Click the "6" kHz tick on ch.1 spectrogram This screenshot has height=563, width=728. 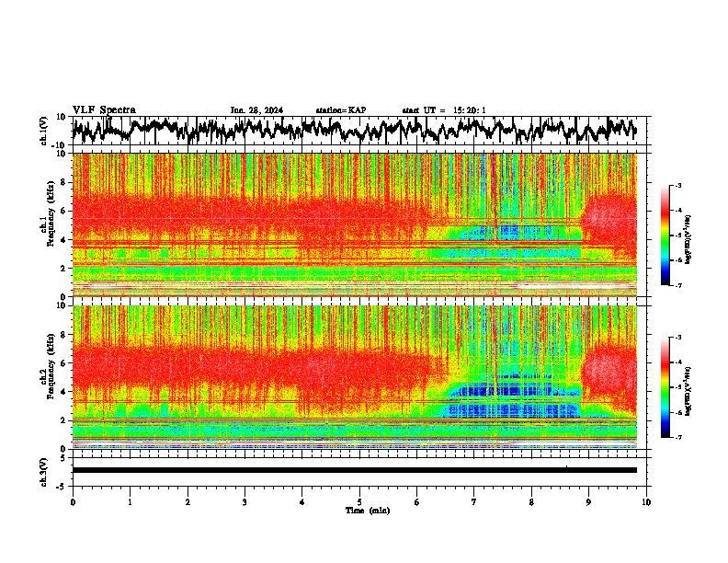63,211
